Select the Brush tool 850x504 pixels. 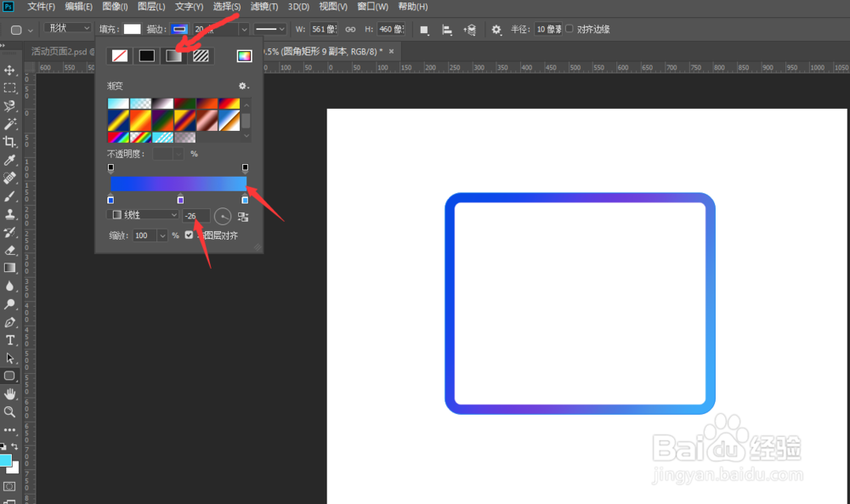point(9,195)
